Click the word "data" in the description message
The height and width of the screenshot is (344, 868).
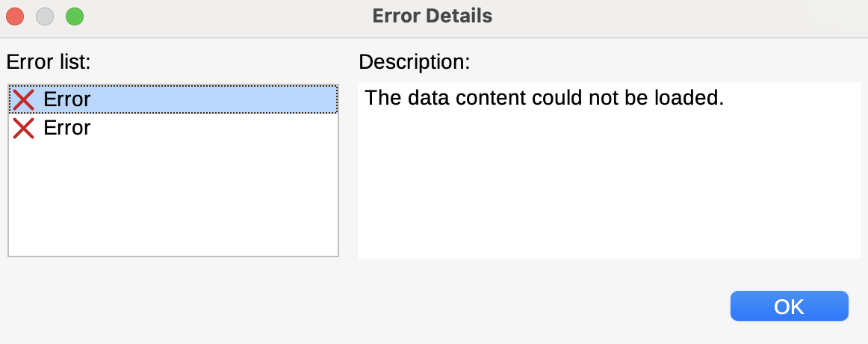click(x=429, y=98)
